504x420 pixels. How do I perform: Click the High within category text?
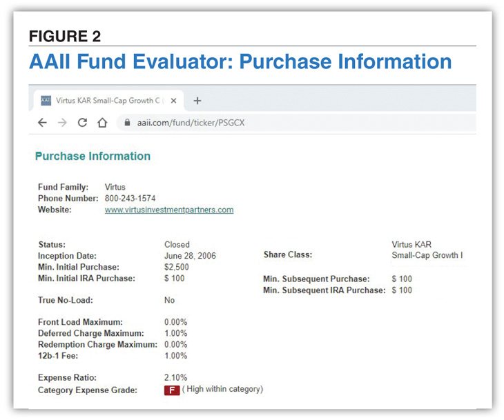pos(222,389)
